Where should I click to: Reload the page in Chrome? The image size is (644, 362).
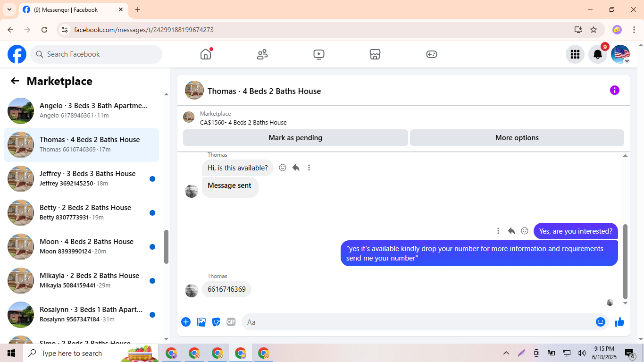[44, 30]
